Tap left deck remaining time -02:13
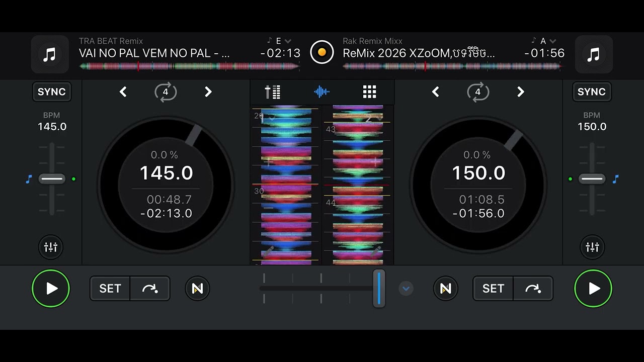 (280, 53)
